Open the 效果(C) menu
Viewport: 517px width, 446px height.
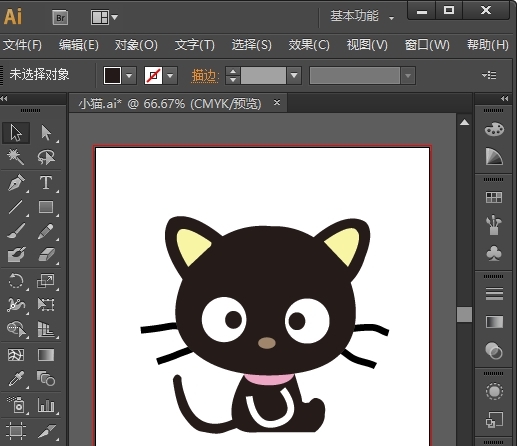309,45
